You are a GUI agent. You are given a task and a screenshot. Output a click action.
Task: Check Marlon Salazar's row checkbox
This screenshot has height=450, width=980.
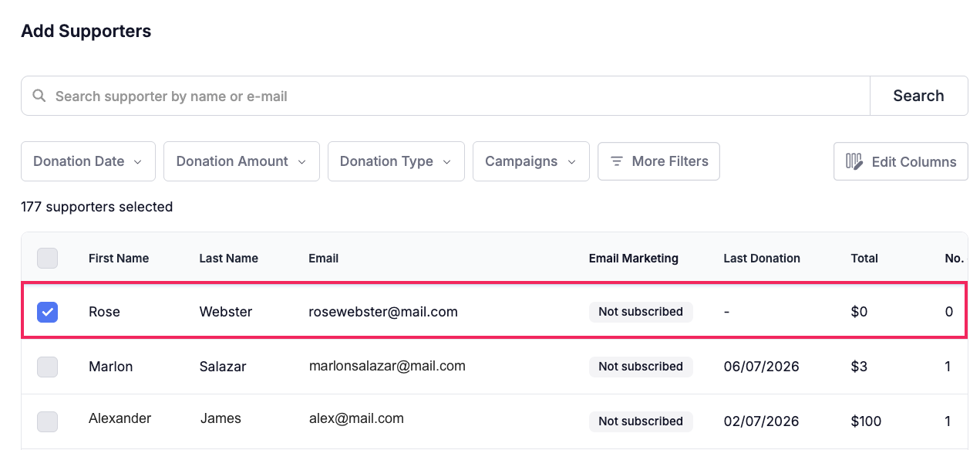48,367
